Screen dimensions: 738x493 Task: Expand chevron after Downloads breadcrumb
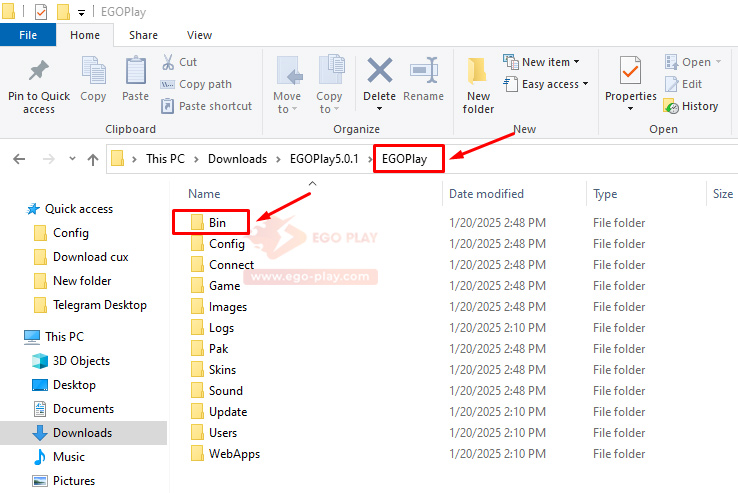tap(278, 160)
